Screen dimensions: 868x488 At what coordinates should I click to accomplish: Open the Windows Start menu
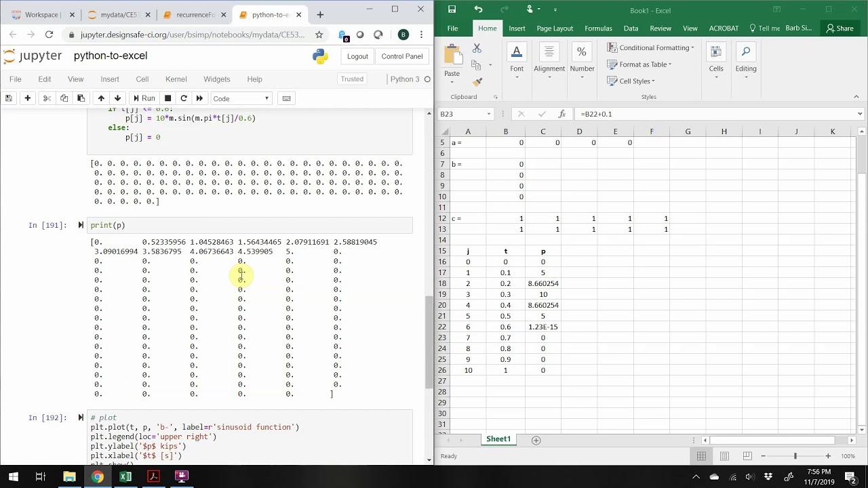[13, 476]
